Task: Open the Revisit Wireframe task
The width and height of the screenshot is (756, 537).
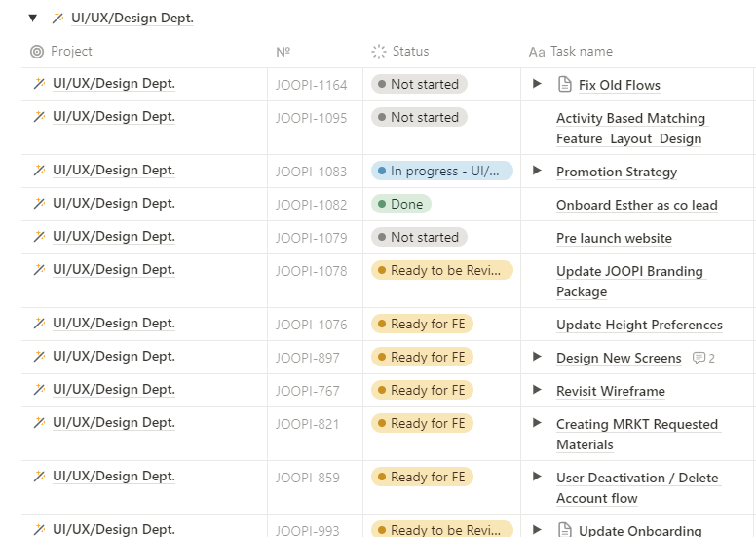Action: click(611, 391)
